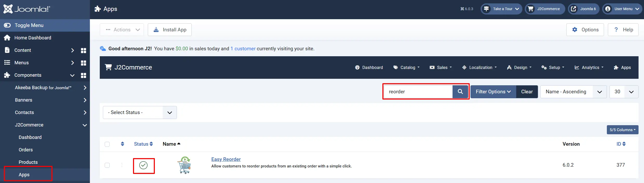
Task: Expand the Banners submenu
Action: 85,100
